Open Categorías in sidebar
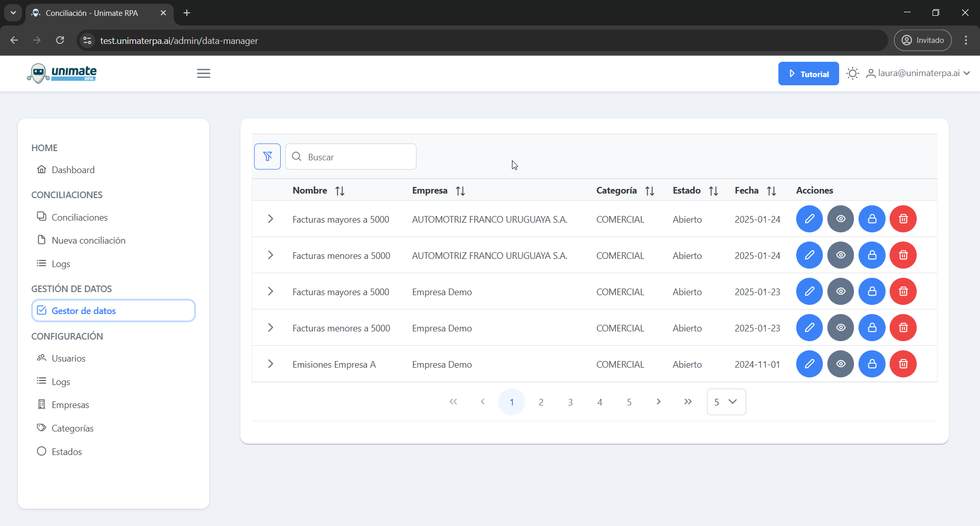Screen dimensions: 980x526 pos(65,428)
